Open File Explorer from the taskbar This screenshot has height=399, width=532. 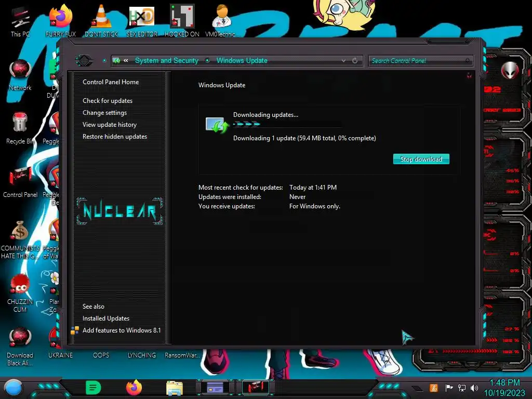pyautogui.click(x=175, y=388)
